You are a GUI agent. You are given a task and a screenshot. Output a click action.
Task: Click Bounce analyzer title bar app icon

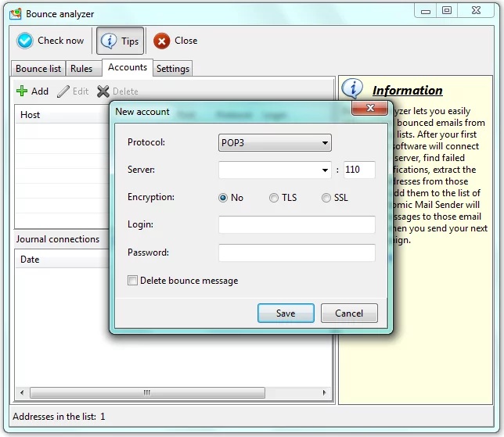(x=15, y=13)
